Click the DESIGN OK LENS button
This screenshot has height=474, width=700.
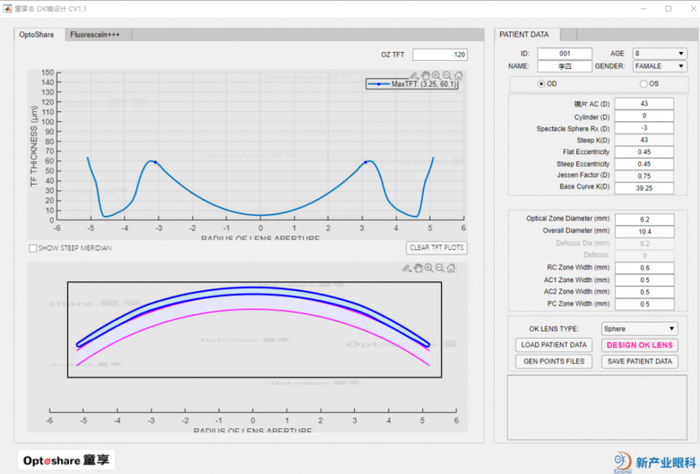pos(639,345)
